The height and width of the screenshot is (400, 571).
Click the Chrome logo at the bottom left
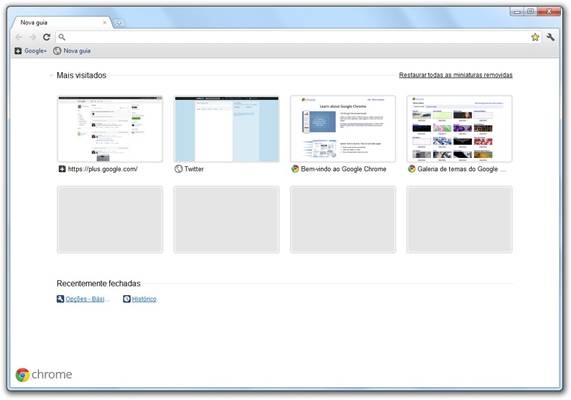(x=44, y=374)
